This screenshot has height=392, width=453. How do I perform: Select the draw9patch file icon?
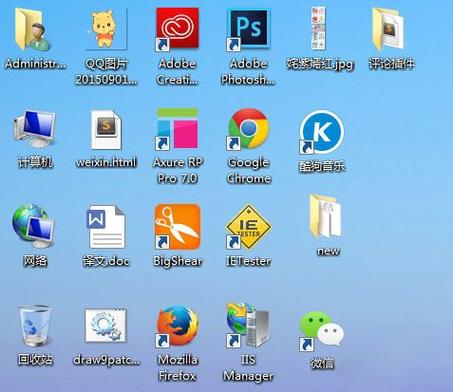(106, 326)
